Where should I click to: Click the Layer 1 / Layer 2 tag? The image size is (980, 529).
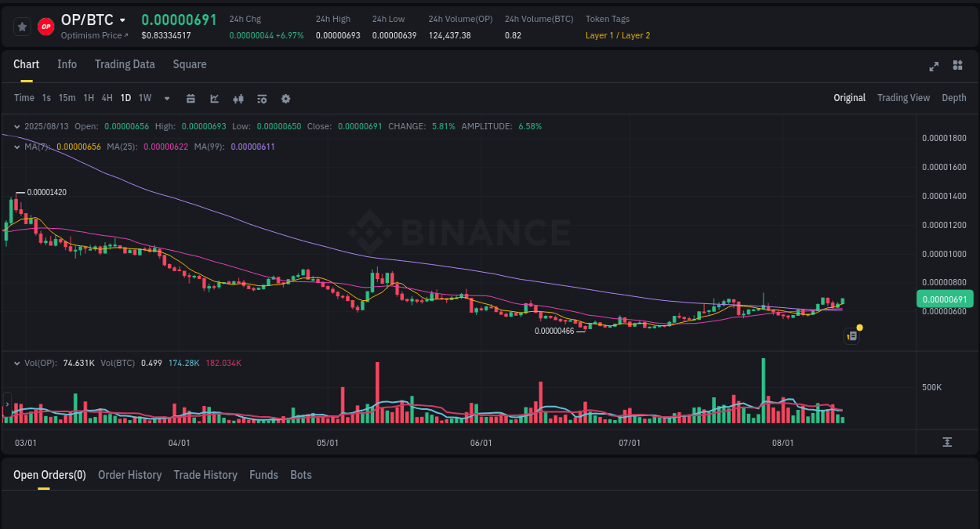tap(618, 35)
